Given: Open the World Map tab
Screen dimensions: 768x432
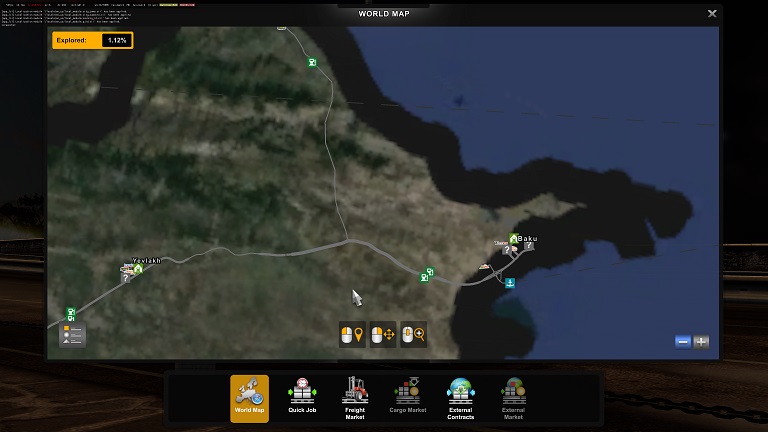Looking at the screenshot, I should (x=249, y=398).
